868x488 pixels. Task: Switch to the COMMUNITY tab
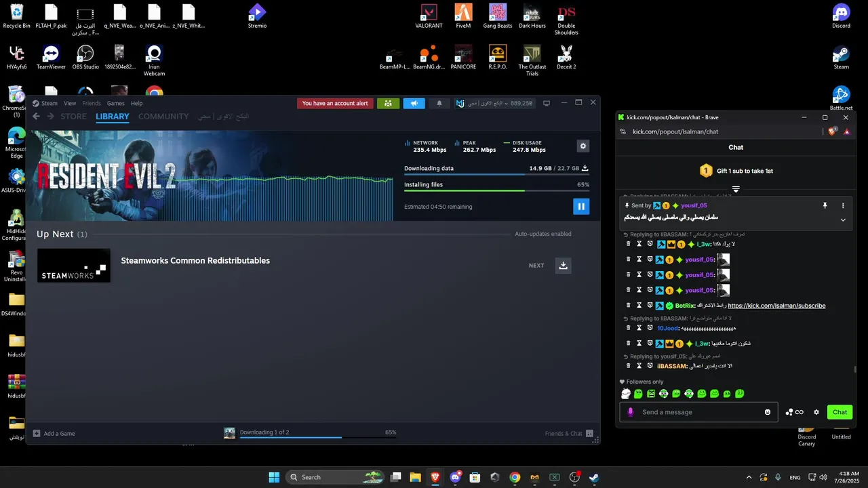pos(163,117)
